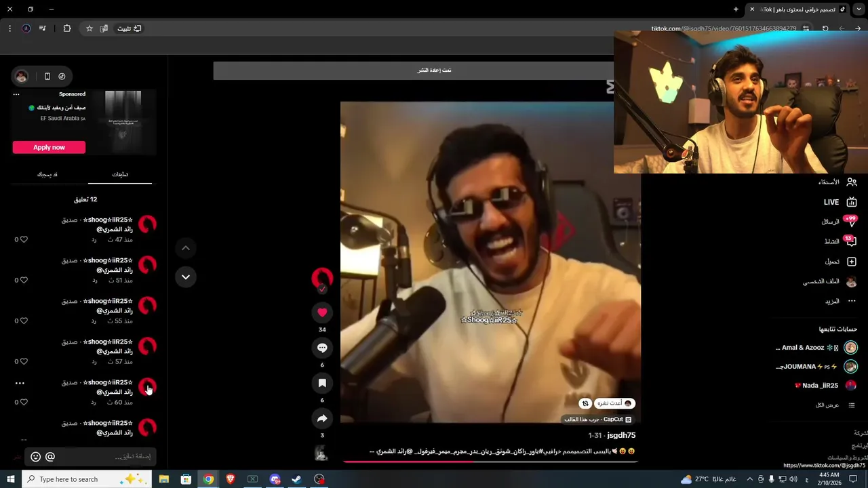Click the reposted badge أعدت نشره
Image resolution: width=868 pixels, height=488 pixels.
[614, 403]
